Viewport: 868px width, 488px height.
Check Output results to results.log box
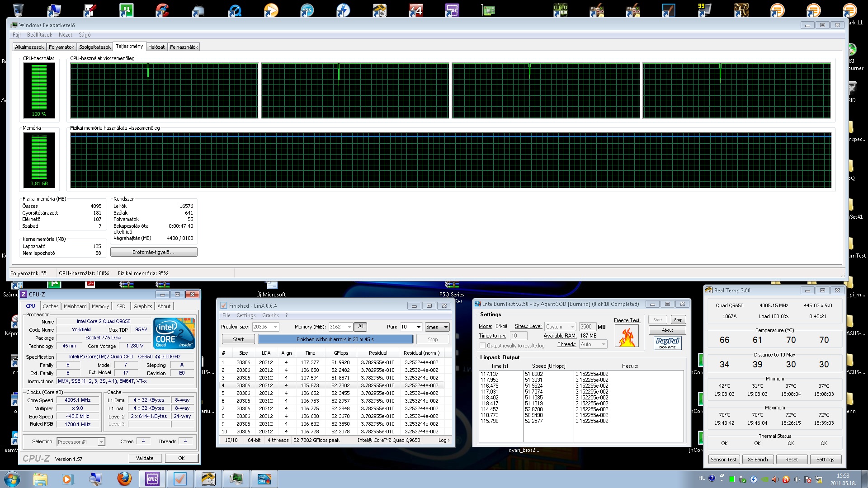coord(482,346)
